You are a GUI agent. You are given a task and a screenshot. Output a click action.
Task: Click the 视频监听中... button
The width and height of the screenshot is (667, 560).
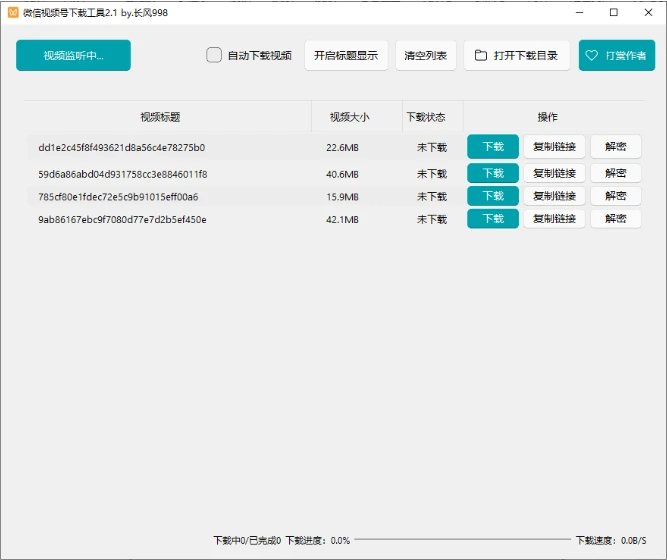click(x=73, y=55)
